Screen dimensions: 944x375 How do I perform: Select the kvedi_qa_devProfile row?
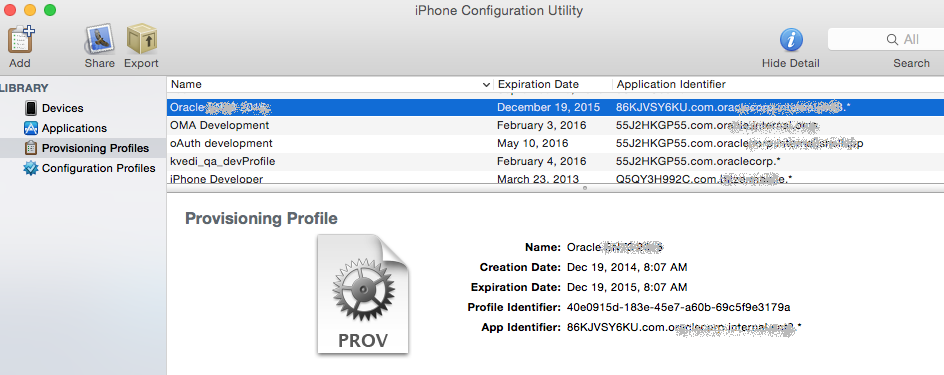[555, 161]
